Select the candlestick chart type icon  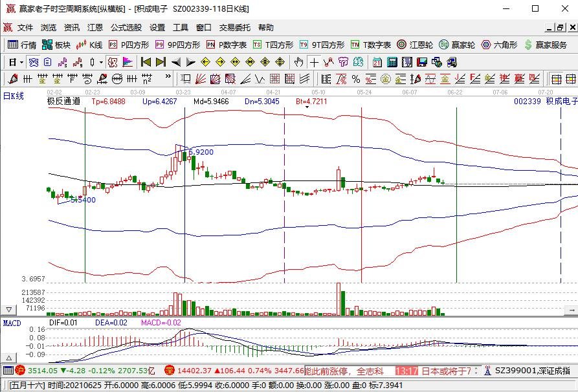(92, 62)
